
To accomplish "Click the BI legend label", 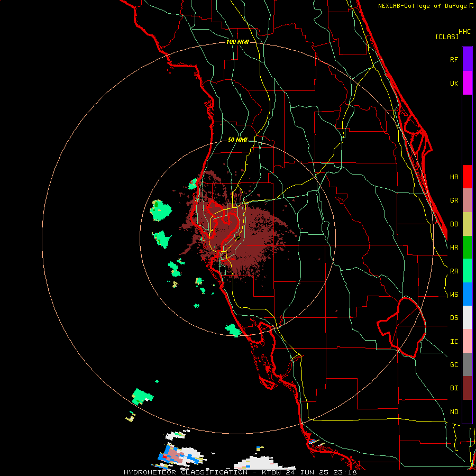I will click(454, 388).
